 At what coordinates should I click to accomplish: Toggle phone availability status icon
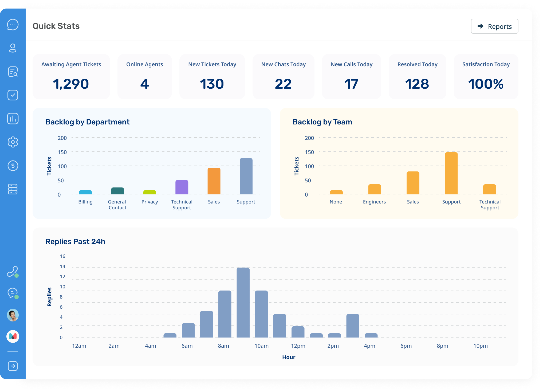pyautogui.click(x=13, y=272)
